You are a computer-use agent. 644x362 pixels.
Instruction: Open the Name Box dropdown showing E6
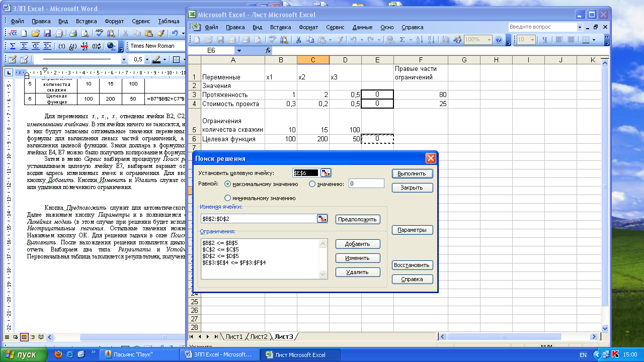[238, 51]
